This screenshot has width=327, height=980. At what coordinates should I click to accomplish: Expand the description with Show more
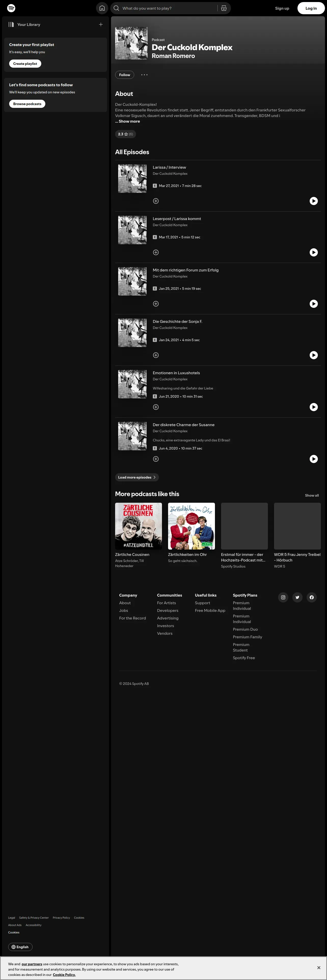click(x=128, y=121)
